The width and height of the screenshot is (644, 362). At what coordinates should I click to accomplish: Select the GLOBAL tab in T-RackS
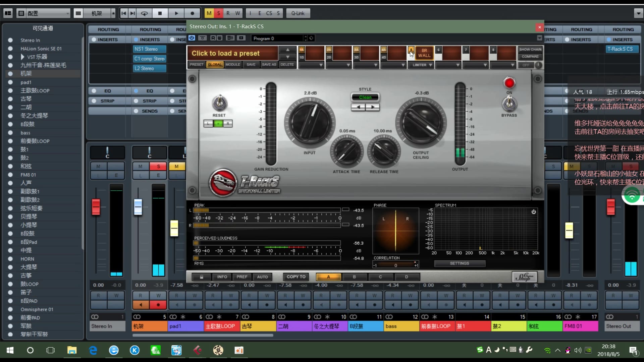[x=215, y=65]
